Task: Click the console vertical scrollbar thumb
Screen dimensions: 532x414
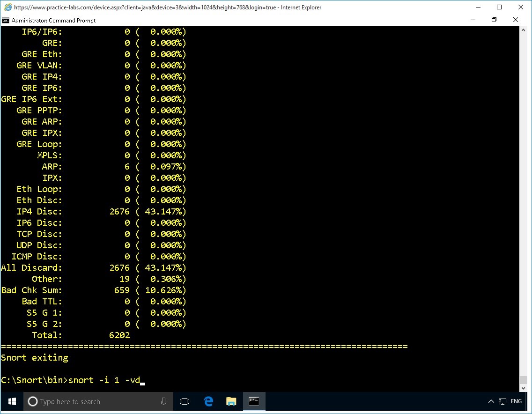Action: click(523, 379)
